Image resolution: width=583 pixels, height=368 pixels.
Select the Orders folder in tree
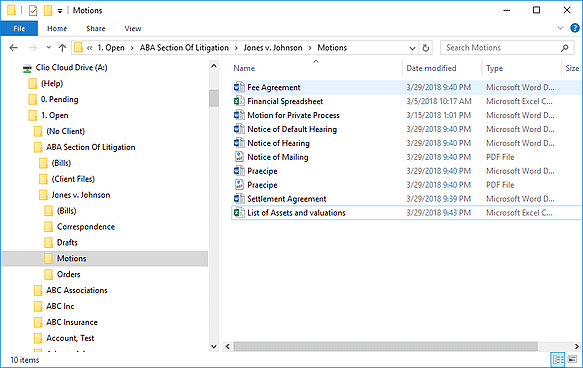[68, 274]
